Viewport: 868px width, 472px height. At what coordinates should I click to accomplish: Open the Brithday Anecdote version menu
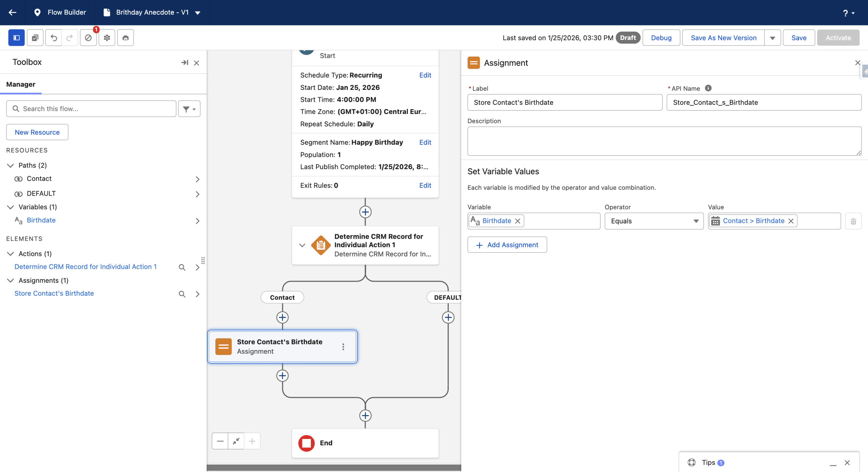pos(198,13)
